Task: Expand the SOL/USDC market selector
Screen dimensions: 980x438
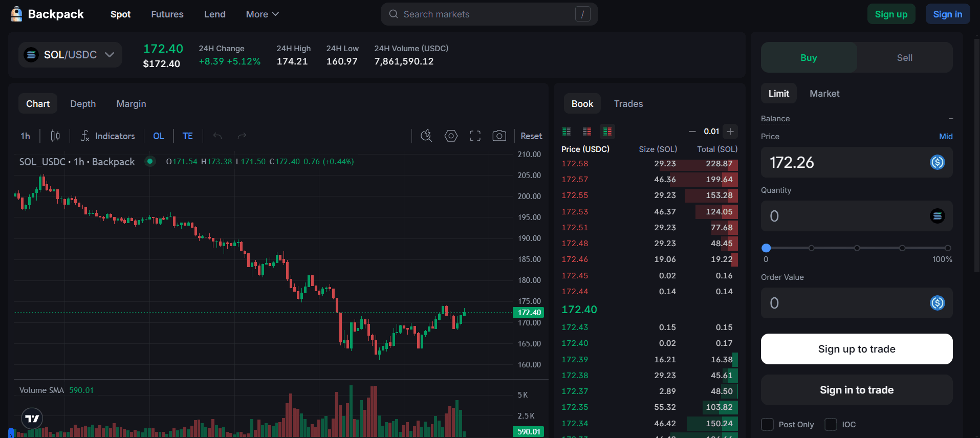Action: (x=70, y=55)
